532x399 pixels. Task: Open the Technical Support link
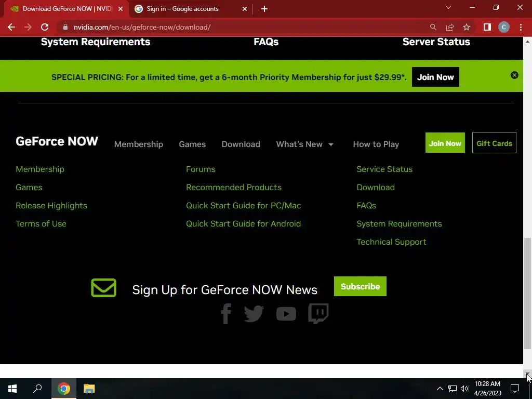tap(391, 242)
